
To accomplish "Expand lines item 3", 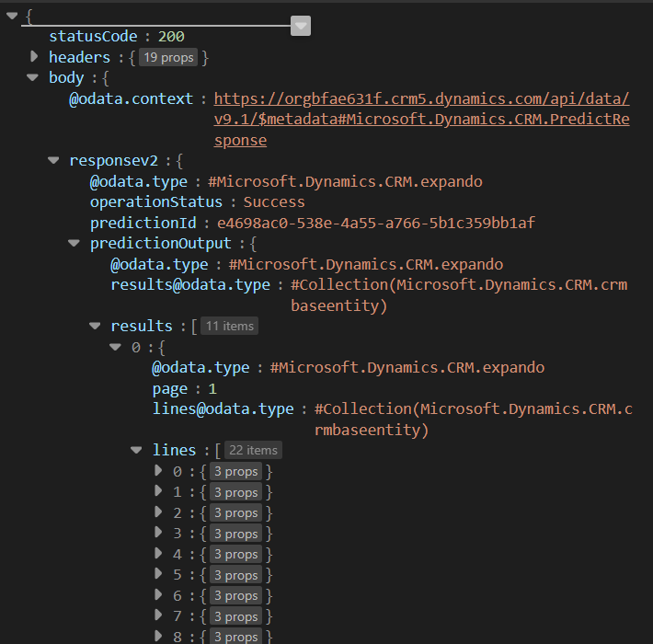I will tap(157, 533).
